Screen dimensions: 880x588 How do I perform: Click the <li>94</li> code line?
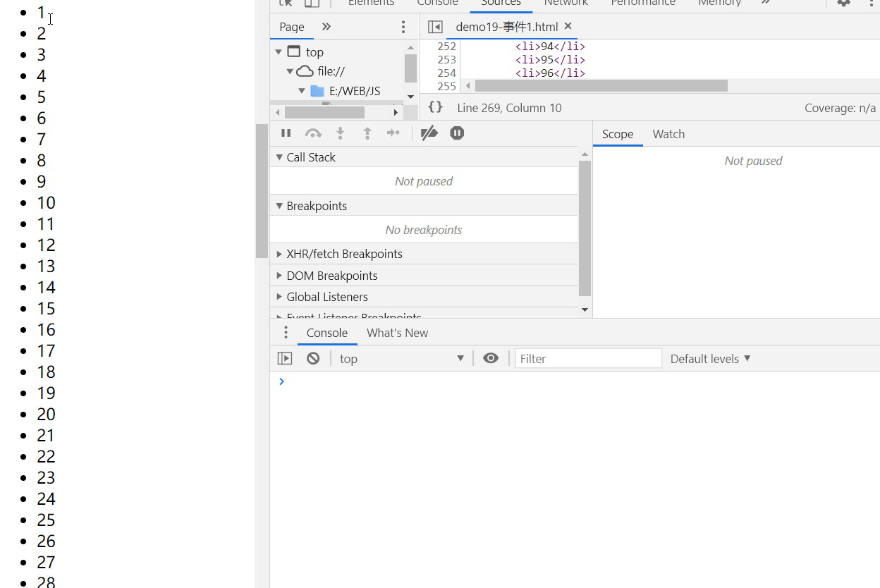[x=550, y=47]
